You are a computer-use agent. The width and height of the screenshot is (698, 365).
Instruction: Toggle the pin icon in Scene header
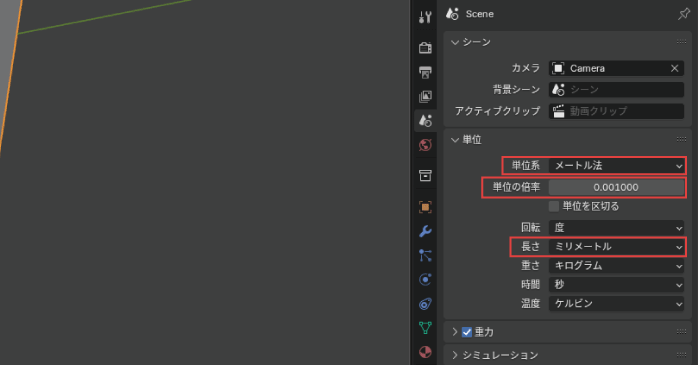click(683, 14)
